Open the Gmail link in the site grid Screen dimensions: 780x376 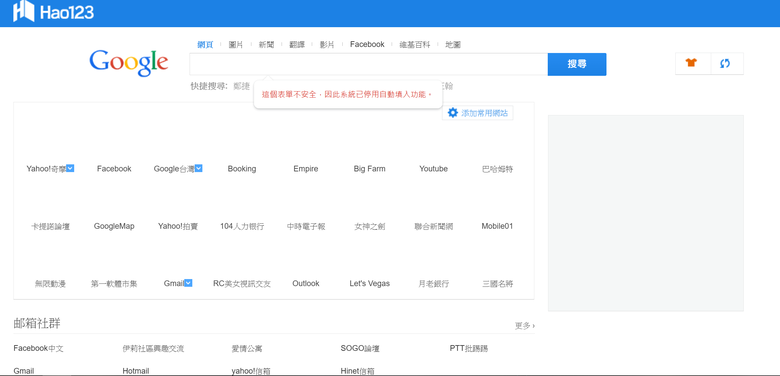[174, 283]
